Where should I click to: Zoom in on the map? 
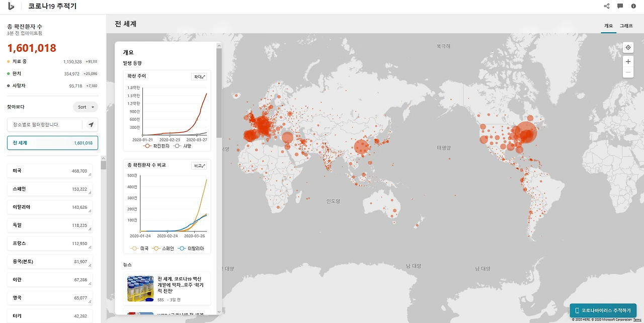click(x=628, y=61)
